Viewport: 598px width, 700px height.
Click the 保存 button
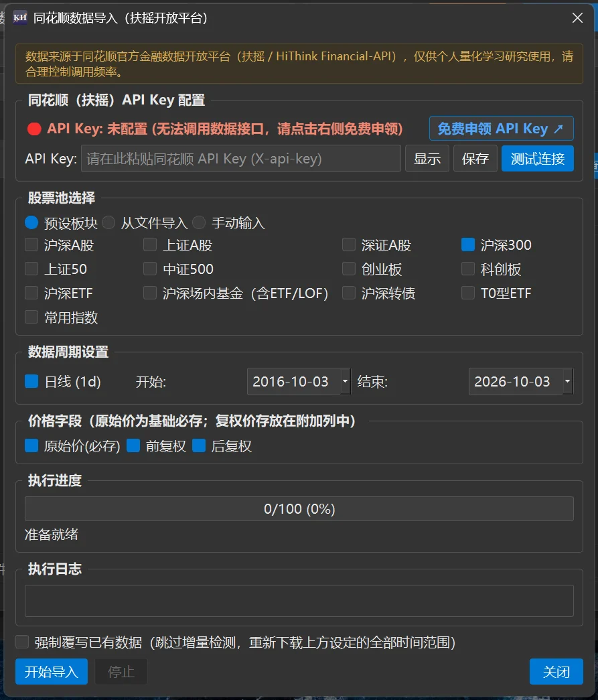pos(475,159)
